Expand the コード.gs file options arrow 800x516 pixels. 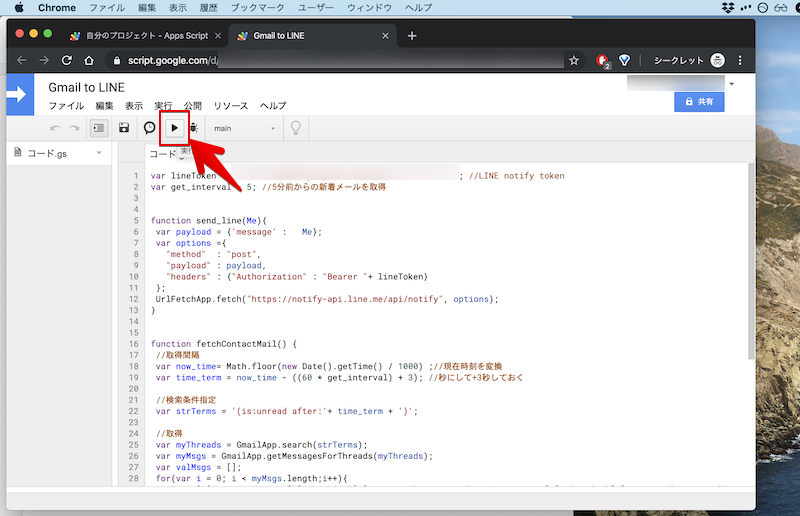click(x=99, y=153)
